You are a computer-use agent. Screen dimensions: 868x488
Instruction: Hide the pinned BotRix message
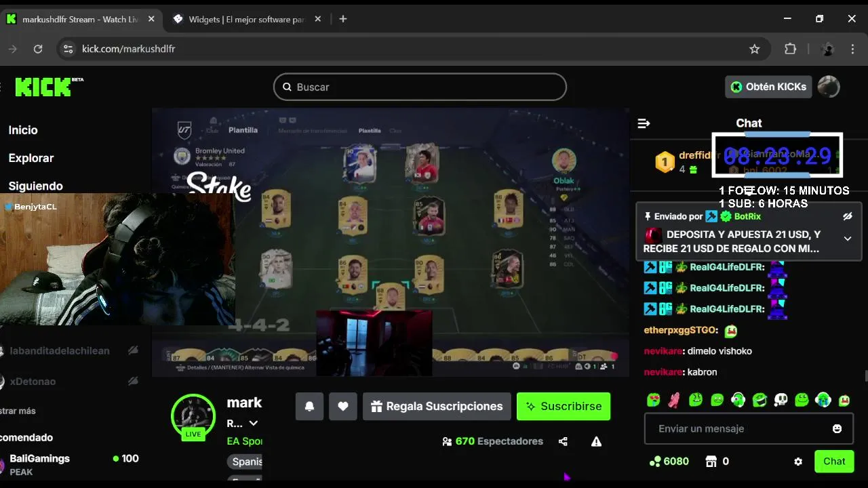847,217
